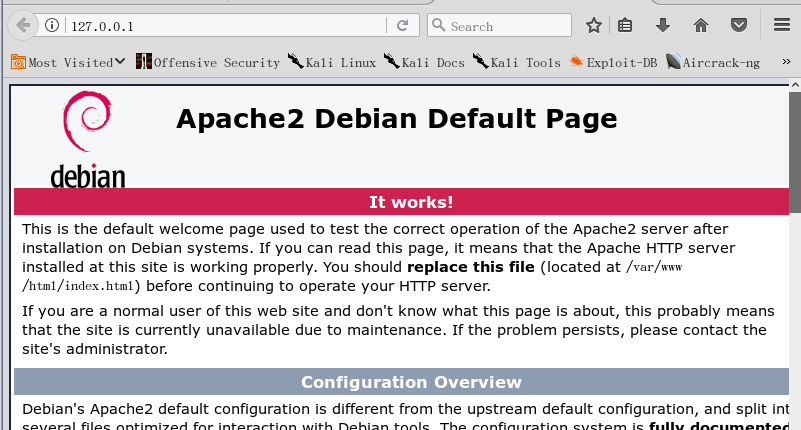The width and height of the screenshot is (801, 430).
Task: Click the 'Apache2 Debian Default Page' heading
Action: tap(397, 119)
